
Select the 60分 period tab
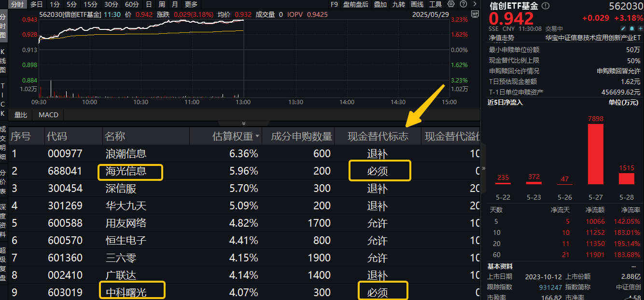(132, 4)
